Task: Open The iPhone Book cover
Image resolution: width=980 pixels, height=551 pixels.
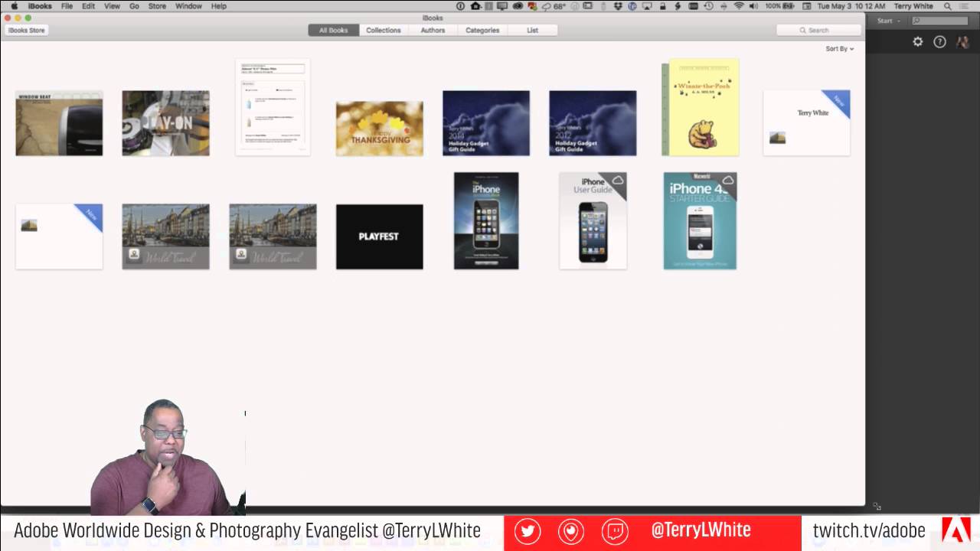Action: [x=486, y=220]
